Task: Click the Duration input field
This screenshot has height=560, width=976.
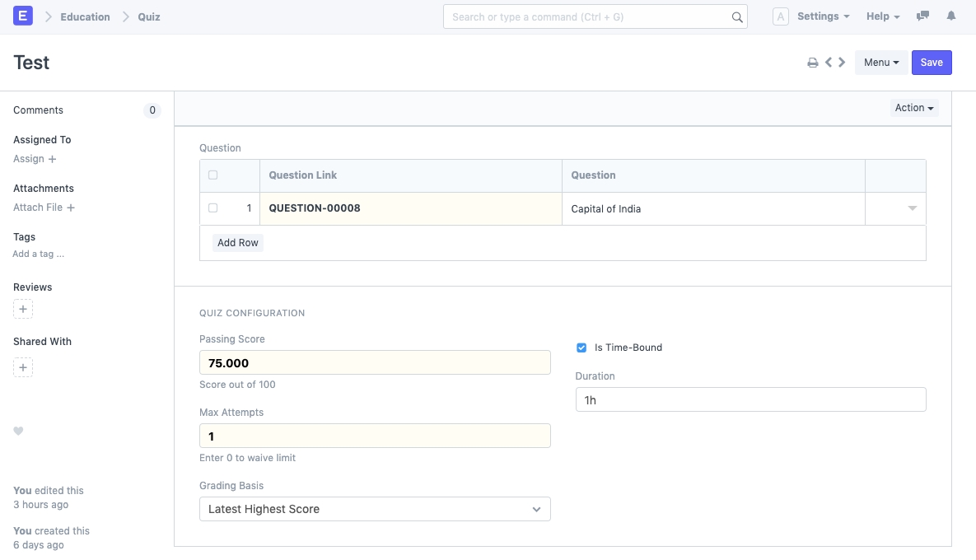Action: [750, 399]
